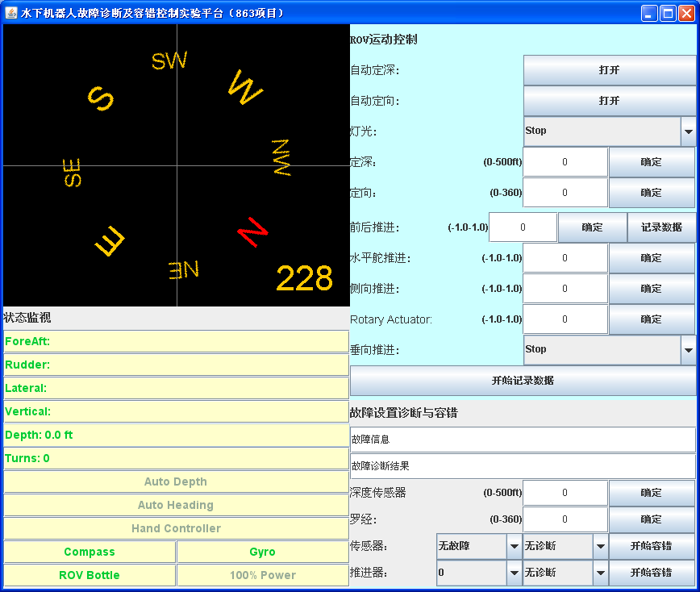
Task: Click the Lateral: status row
Action: pyautogui.click(x=176, y=388)
